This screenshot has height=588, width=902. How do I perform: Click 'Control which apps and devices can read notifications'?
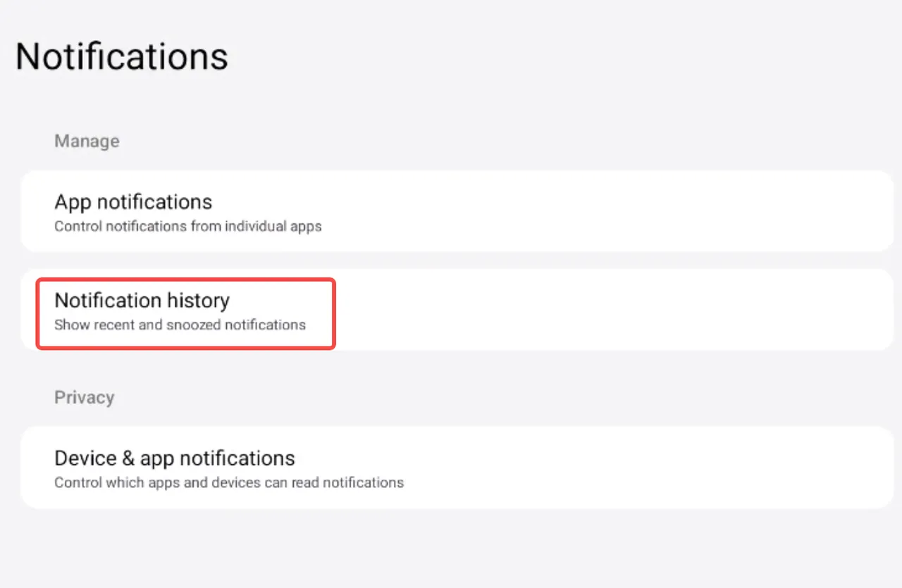228,483
